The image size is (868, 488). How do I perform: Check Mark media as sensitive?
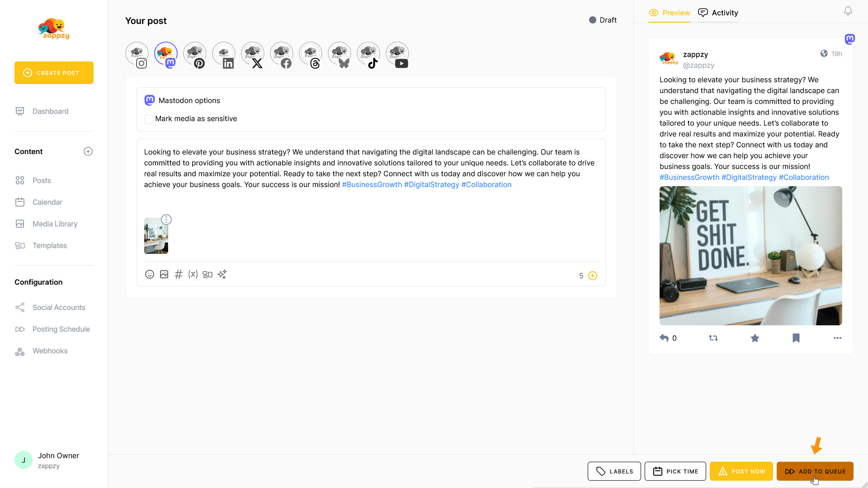pos(148,119)
